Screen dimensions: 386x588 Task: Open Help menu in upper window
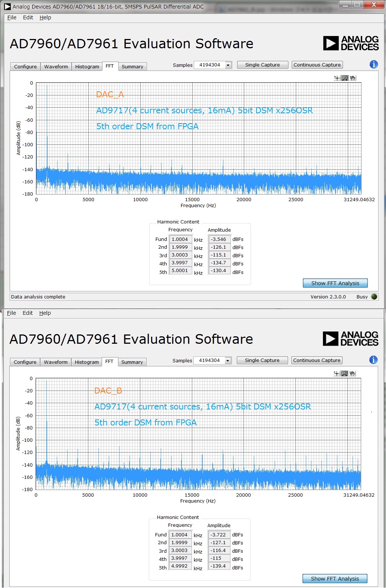45,17
